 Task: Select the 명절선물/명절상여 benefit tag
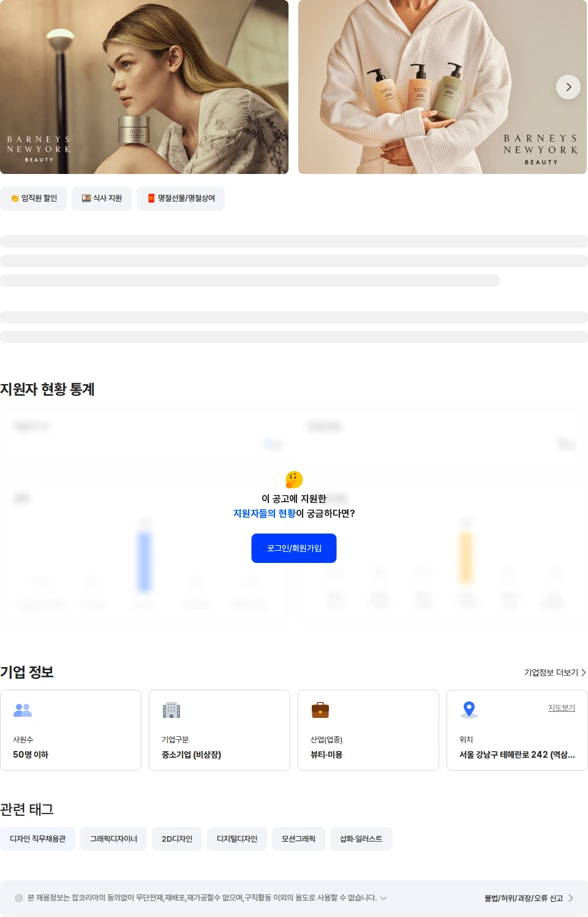[181, 198]
